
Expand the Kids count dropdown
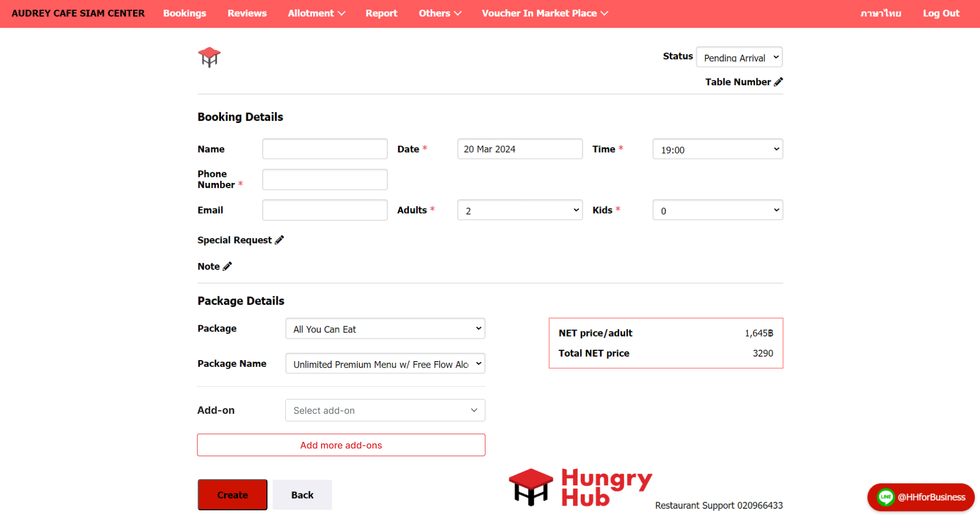pyautogui.click(x=717, y=210)
